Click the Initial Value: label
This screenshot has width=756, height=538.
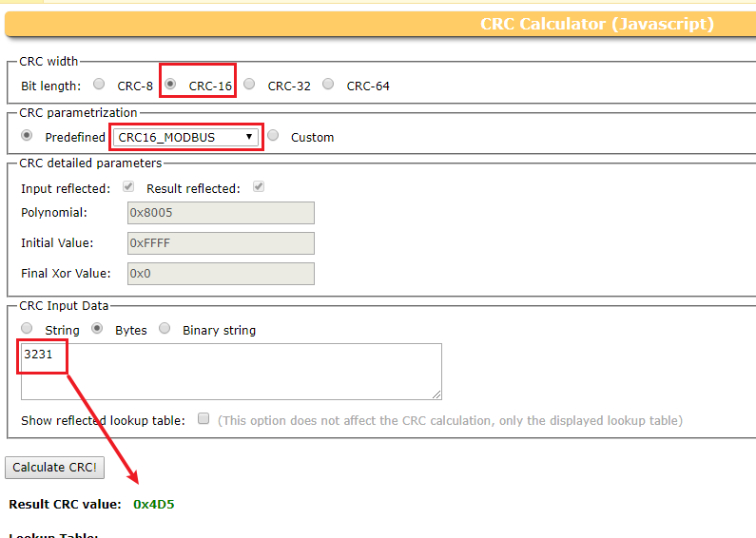tap(57, 243)
